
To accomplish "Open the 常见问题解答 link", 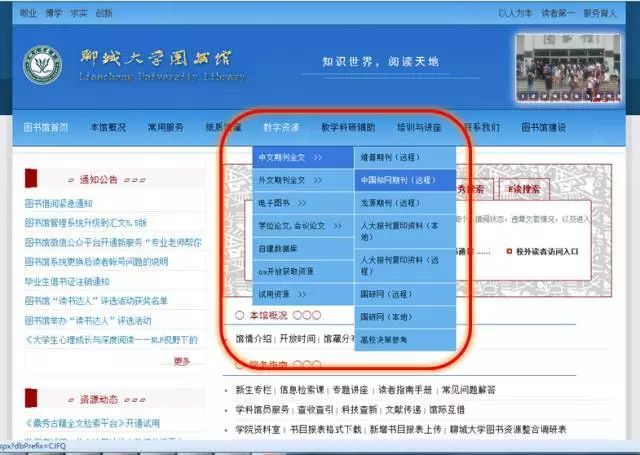I will point(469,390).
